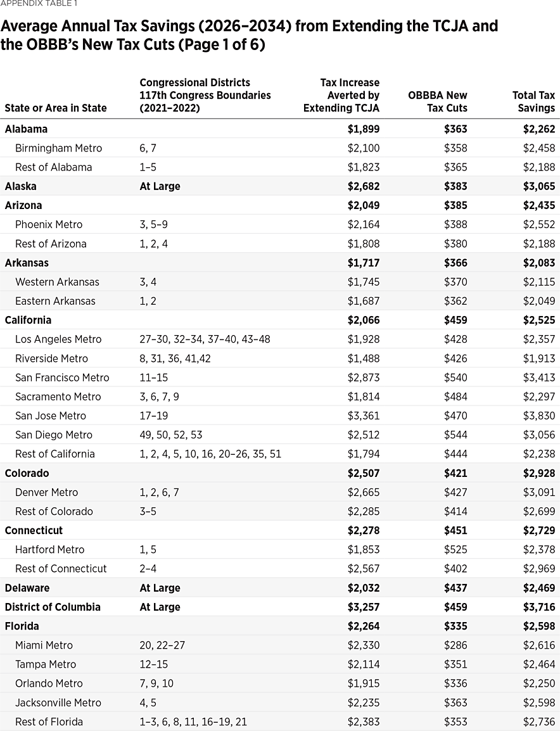The height and width of the screenshot is (731, 560).
Task: Click the Los Angeles Metro districts cell
Action: coord(205,340)
